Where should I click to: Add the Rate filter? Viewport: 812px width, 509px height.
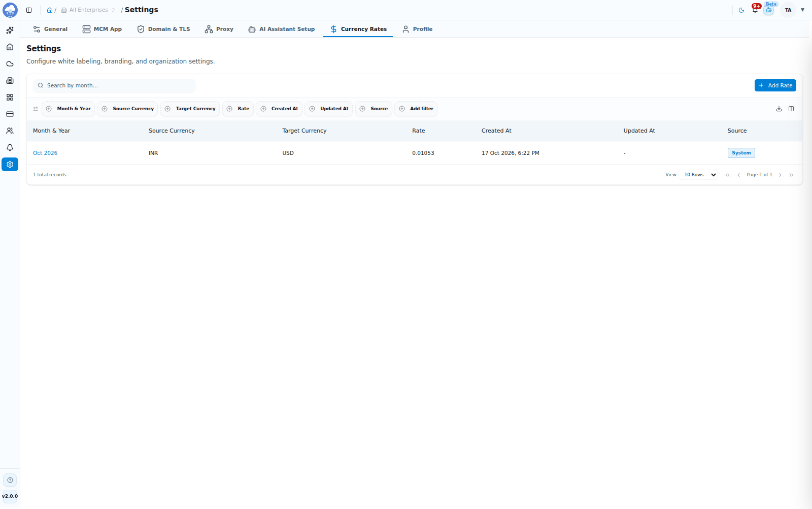click(238, 109)
